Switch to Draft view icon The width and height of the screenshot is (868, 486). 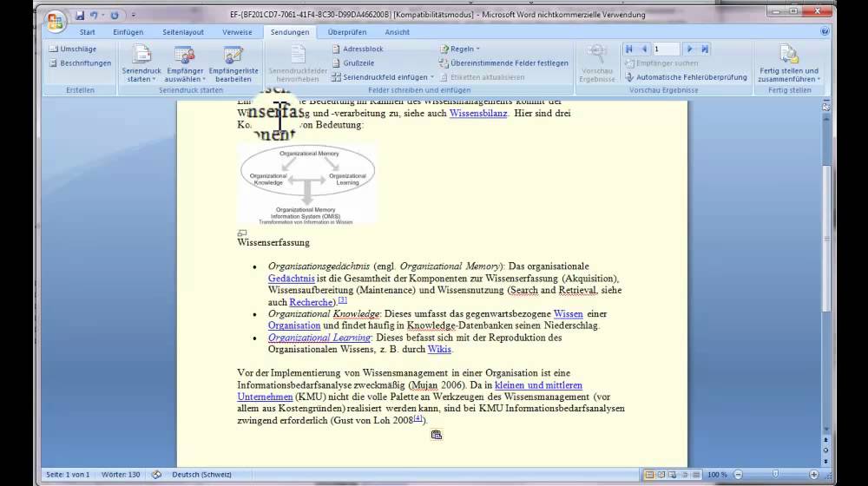[696, 475]
